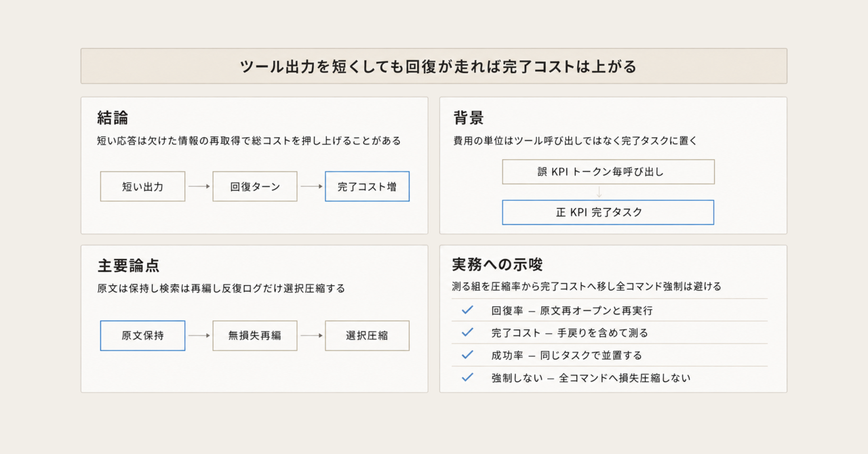Click the 背景 heading

click(x=469, y=118)
